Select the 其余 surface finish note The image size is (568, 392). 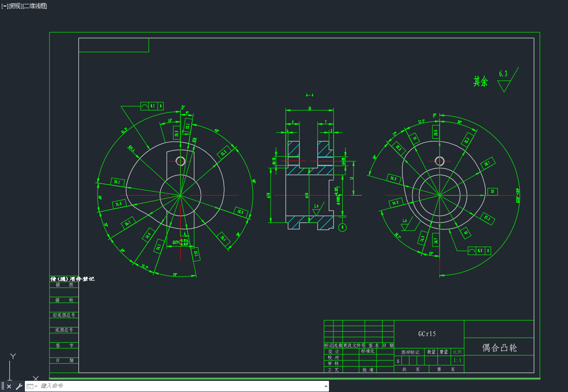(x=480, y=81)
